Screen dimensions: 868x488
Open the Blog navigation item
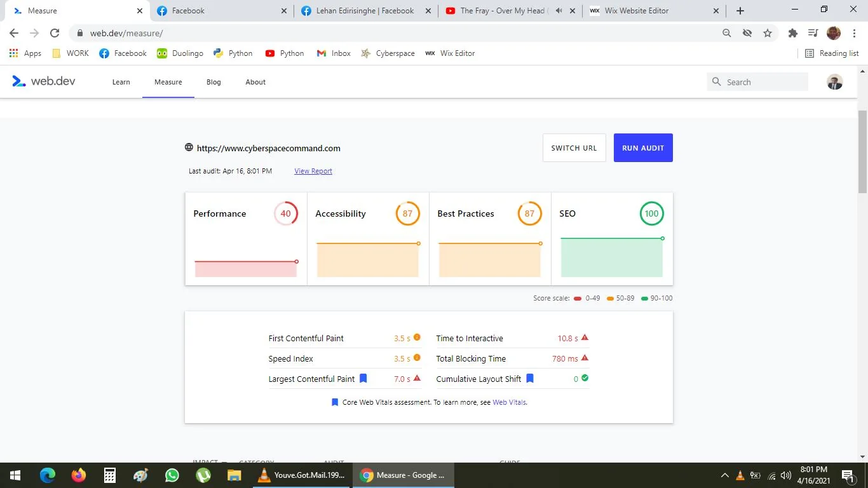click(214, 82)
